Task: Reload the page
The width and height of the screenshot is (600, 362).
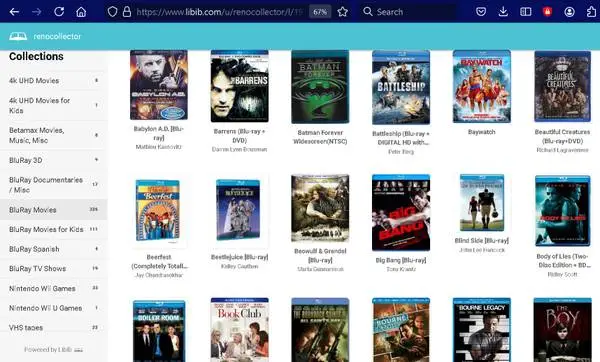Action: click(59, 12)
